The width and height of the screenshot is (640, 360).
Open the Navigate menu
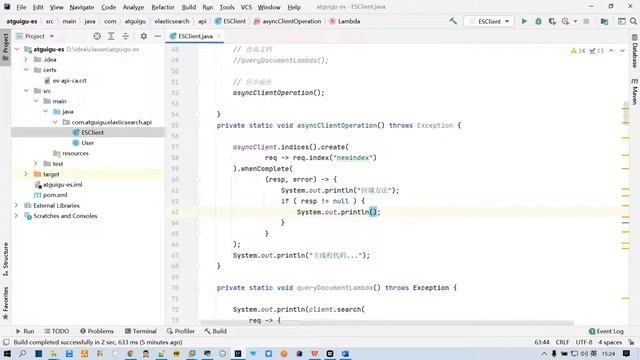(82, 7)
